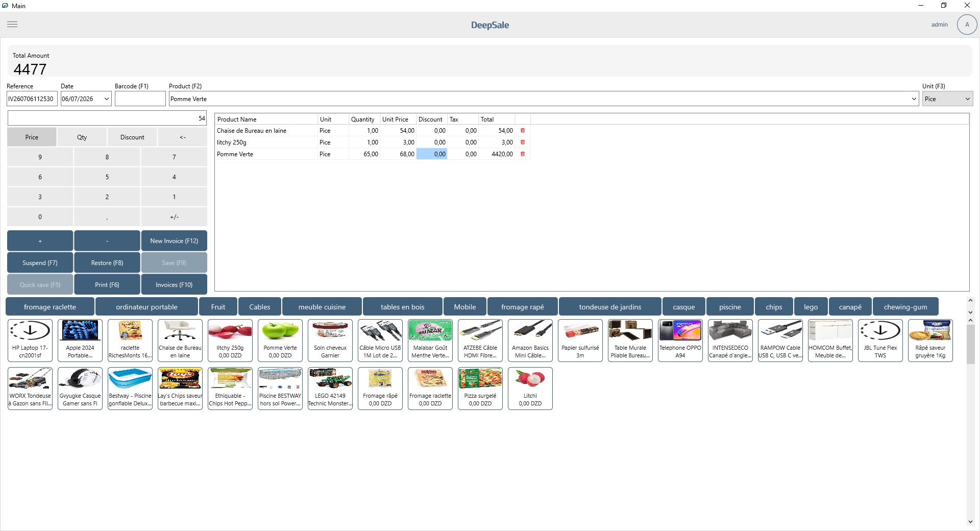This screenshot has height=531, width=980.
Task: Click Suspend (F7) button
Action: click(x=40, y=263)
